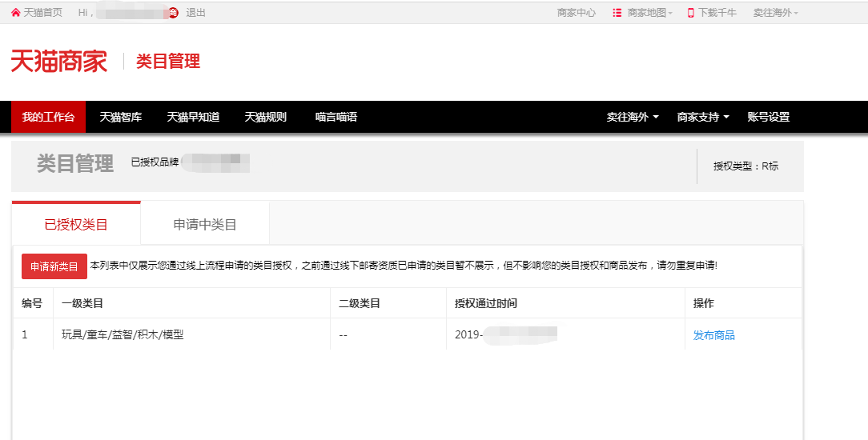Click the red list icon by 商家地图
The width and height of the screenshot is (868, 440).
point(617,12)
